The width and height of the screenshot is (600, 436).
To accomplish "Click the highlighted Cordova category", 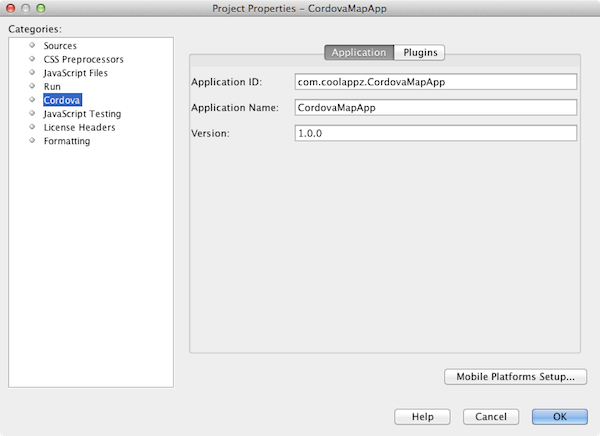I will (x=62, y=100).
